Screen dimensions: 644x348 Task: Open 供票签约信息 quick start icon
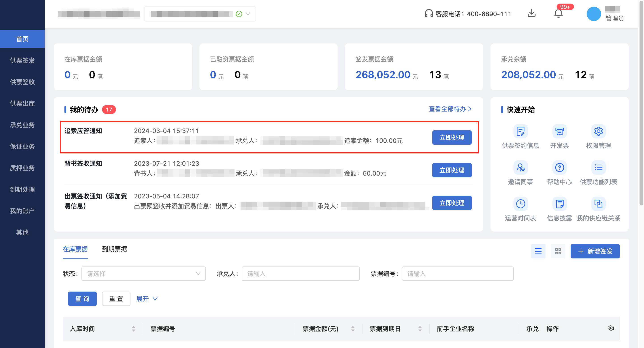(x=520, y=131)
